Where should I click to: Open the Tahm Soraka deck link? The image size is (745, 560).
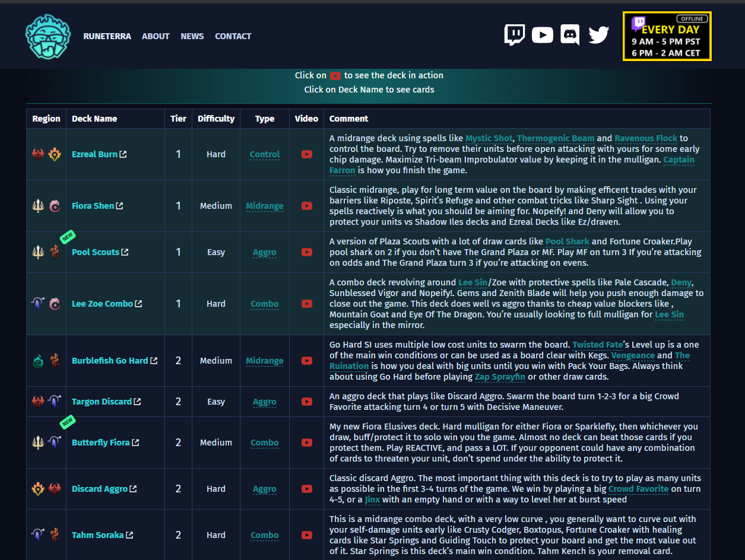pos(98,535)
